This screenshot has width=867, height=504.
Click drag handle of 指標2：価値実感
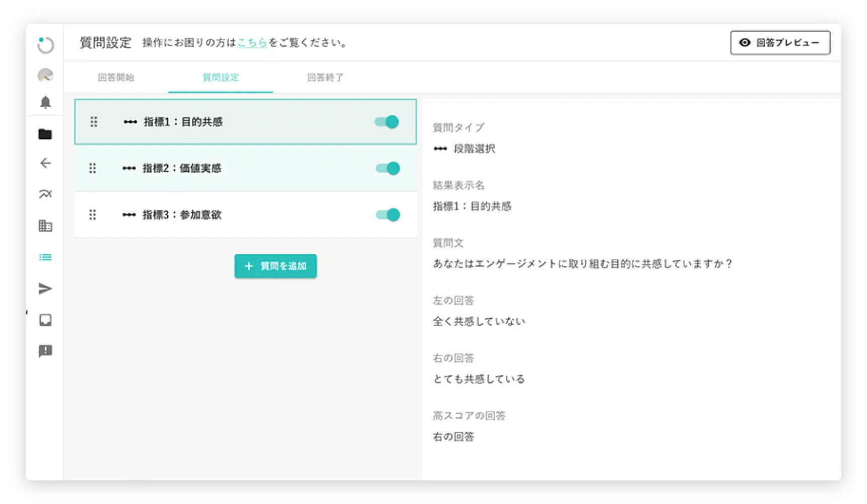[x=93, y=168]
